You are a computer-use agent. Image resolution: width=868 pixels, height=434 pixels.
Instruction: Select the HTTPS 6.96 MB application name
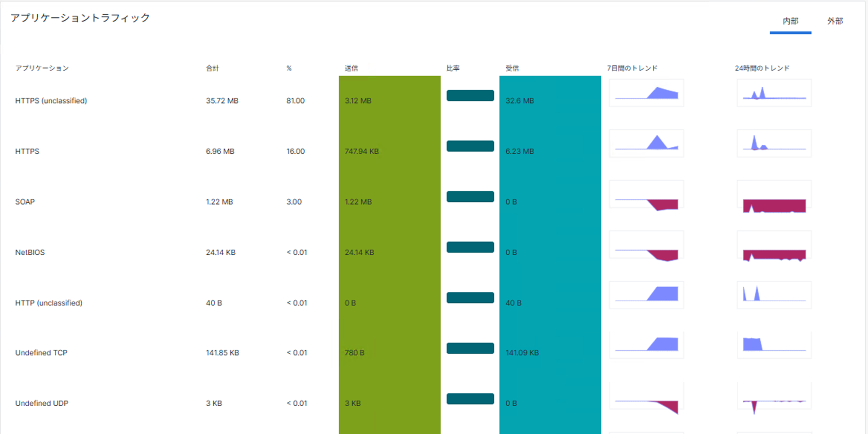(27, 151)
